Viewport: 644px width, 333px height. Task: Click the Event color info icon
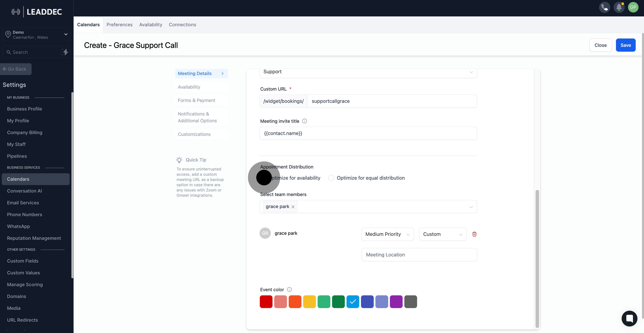click(x=289, y=289)
